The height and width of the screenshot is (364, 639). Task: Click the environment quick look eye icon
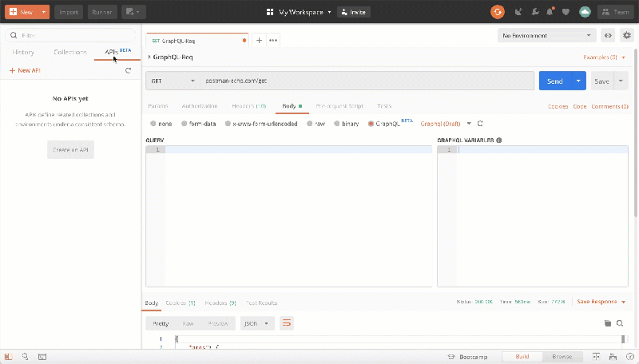(608, 35)
